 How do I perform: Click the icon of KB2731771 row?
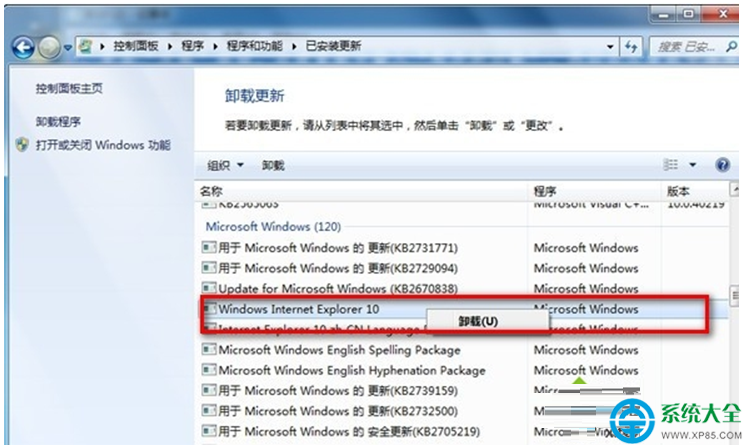click(x=209, y=247)
